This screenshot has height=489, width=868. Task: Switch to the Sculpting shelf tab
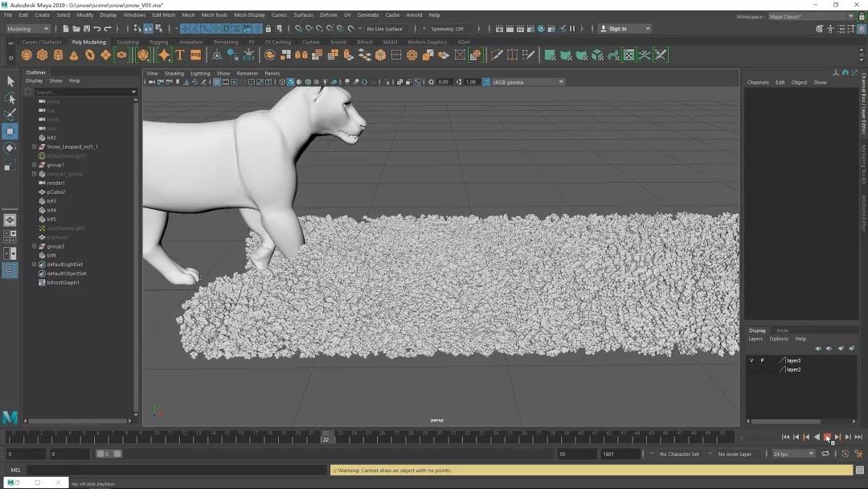127,42
